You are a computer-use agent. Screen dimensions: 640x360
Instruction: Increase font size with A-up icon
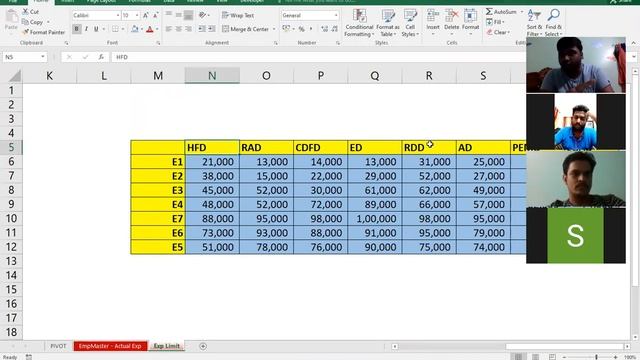click(x=146, y=15)
